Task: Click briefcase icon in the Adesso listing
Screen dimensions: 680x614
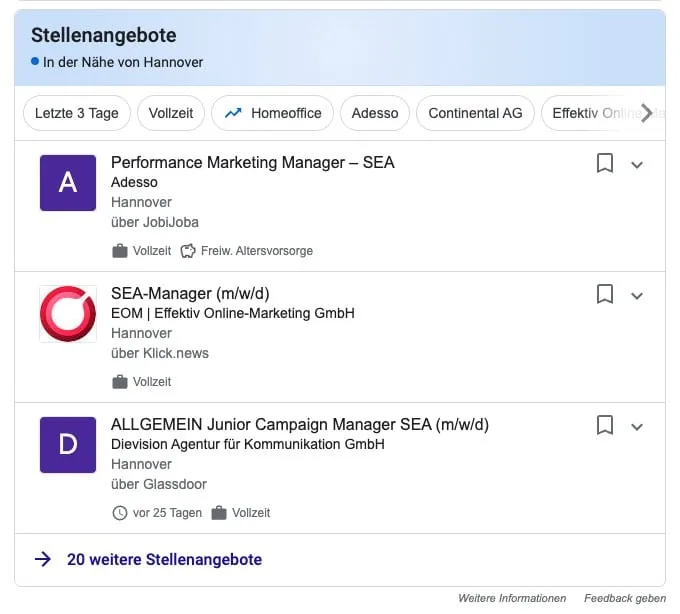Action: (120, 251)
